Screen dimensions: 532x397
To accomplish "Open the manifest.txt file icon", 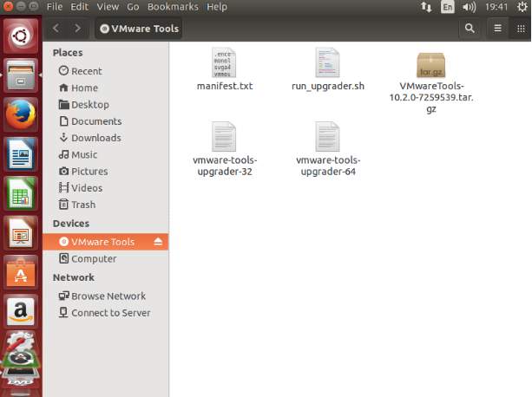I will [224, 62].
